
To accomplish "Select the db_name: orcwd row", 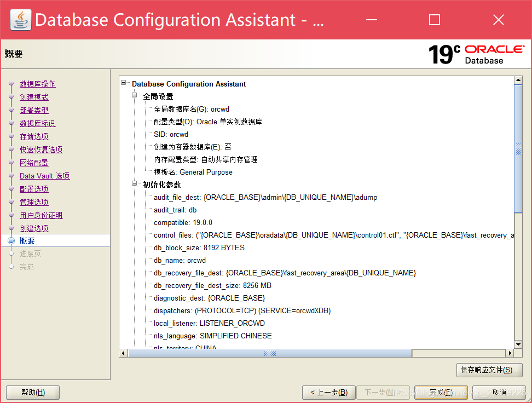I will coord(180,261).
